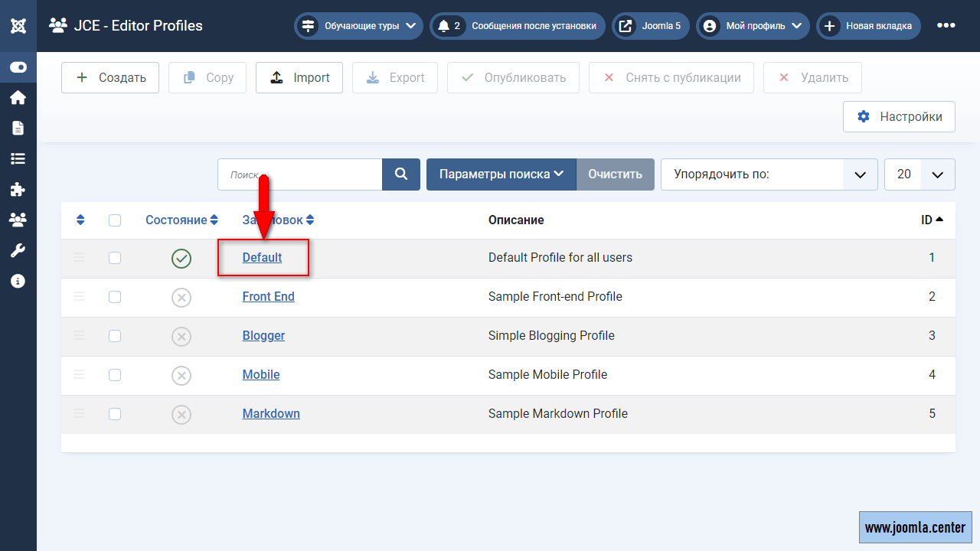Publish the Front End profile status icon

[181, 297]
